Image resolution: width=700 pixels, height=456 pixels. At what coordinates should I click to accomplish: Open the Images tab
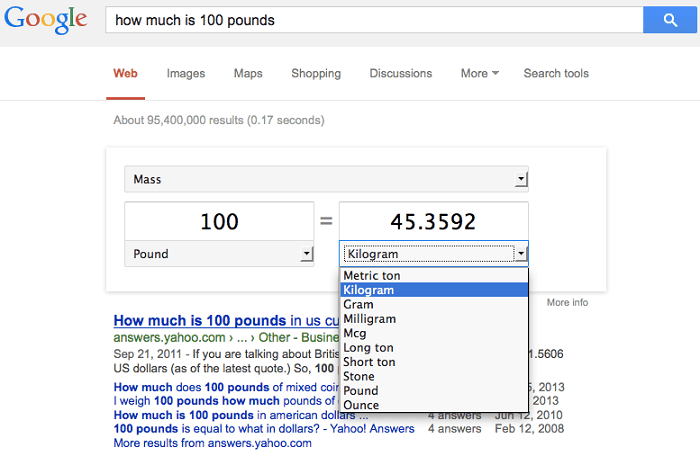click(x=186, y=73)
